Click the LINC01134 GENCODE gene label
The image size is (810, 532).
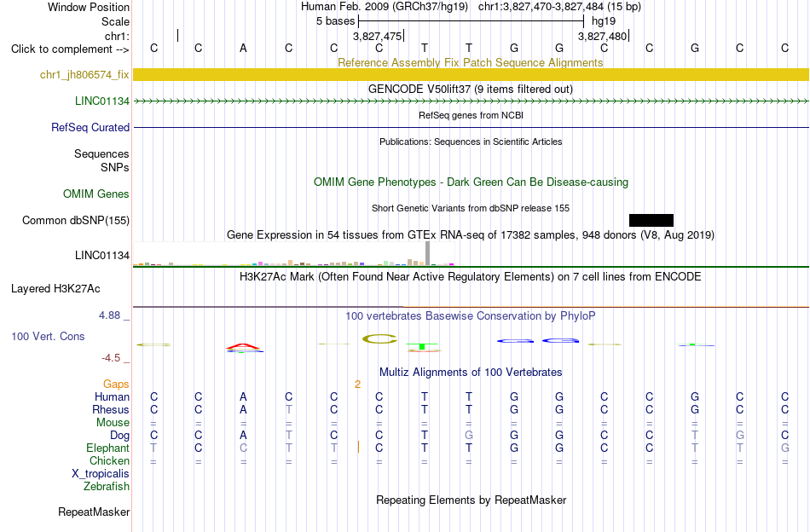coord(101,101)
